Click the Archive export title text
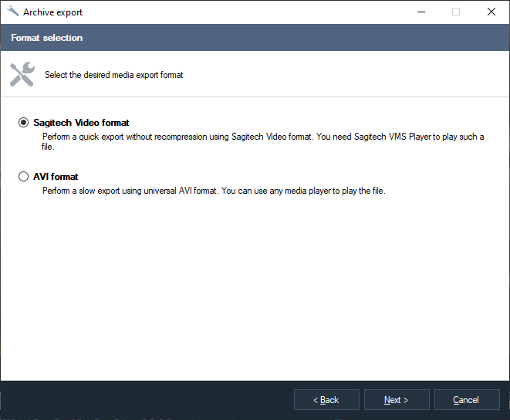The height and width of the screenshot is (420, 510). [x=52, y=12]
